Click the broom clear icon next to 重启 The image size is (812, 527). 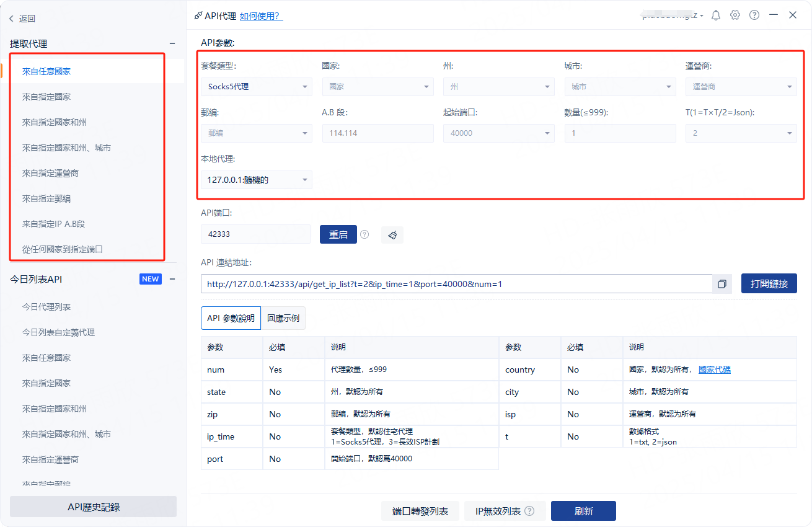(392, 234)
